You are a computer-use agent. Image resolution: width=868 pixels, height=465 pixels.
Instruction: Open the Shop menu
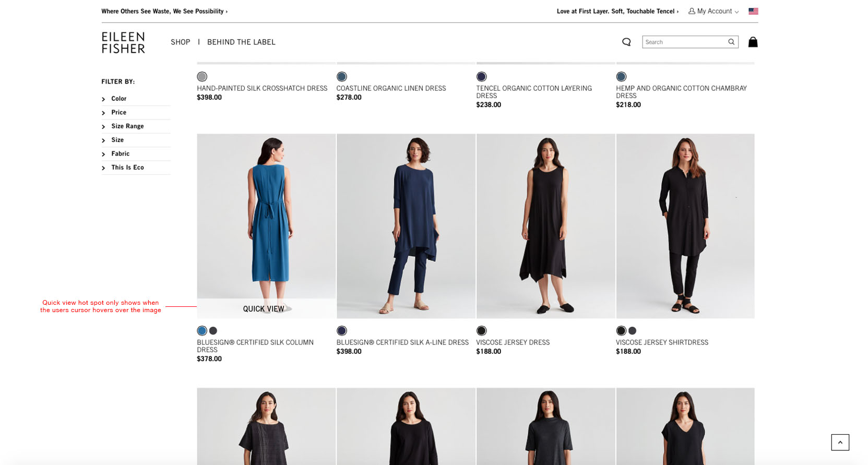coord(180,42)
